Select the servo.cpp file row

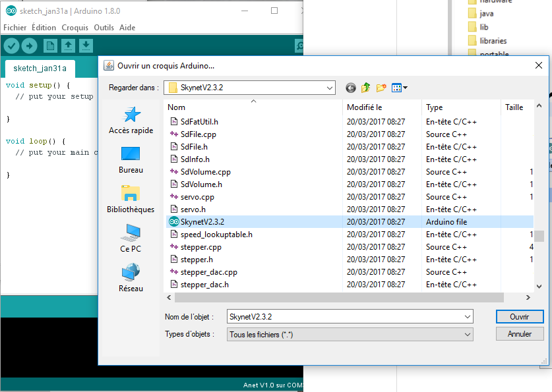point(350,197)
